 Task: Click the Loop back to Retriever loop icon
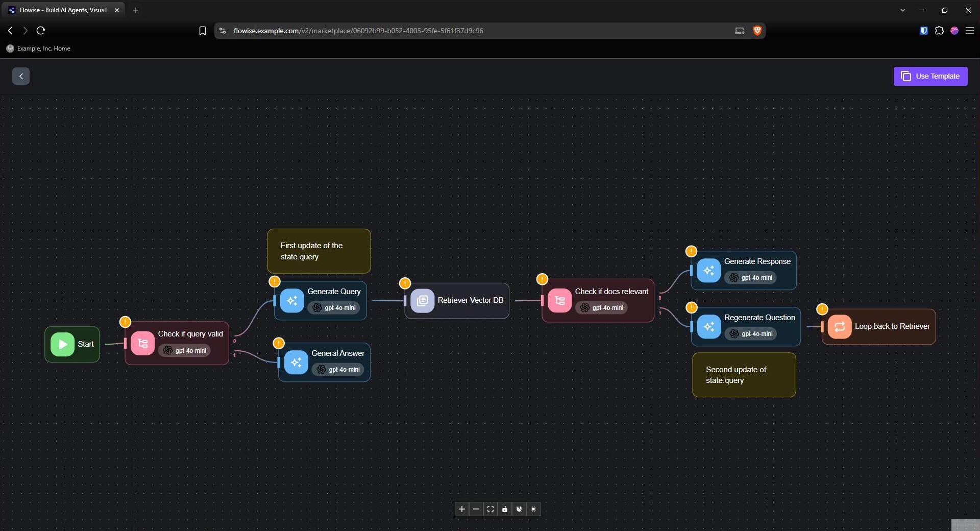(840, 327)
